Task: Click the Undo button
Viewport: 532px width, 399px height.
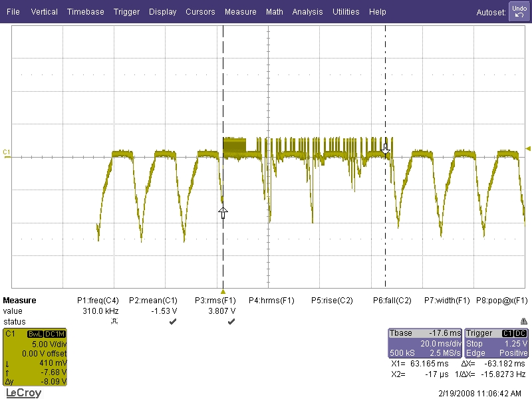Action: pyautogui.click(x=519, y=11)
